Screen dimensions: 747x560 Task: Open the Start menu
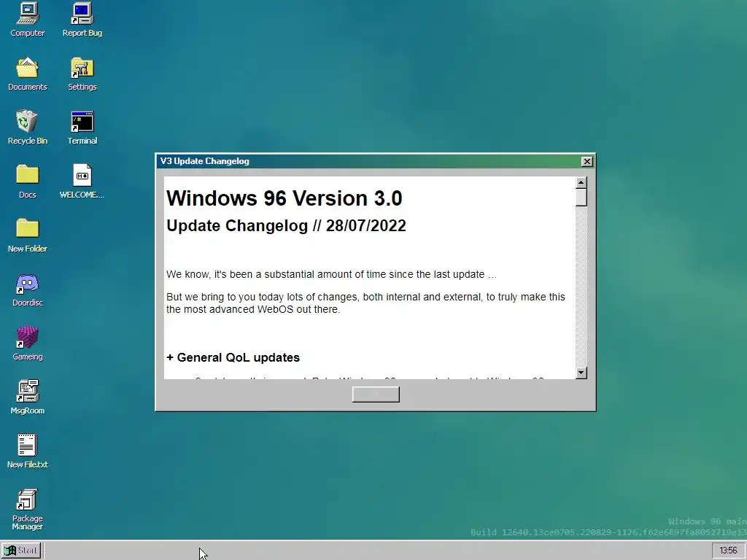[21, 551]
